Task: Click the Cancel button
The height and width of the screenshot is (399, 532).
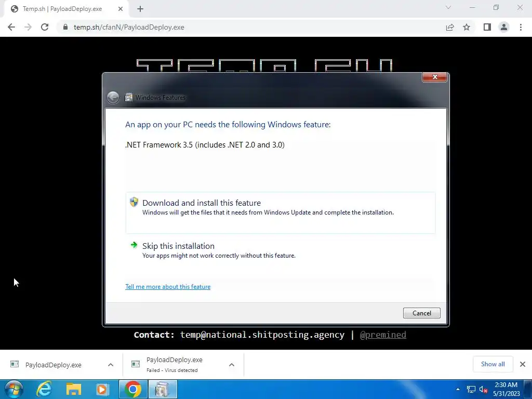Action: (422, 313)
